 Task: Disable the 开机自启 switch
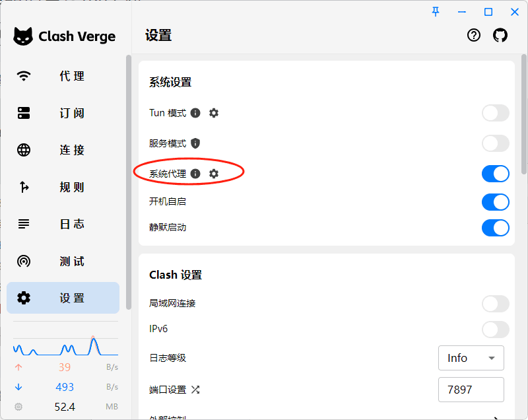[x=496, y=202]
